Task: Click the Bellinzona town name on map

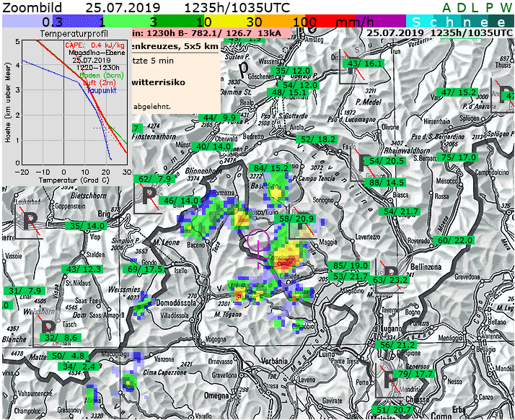Action: [x=426, y=266]
